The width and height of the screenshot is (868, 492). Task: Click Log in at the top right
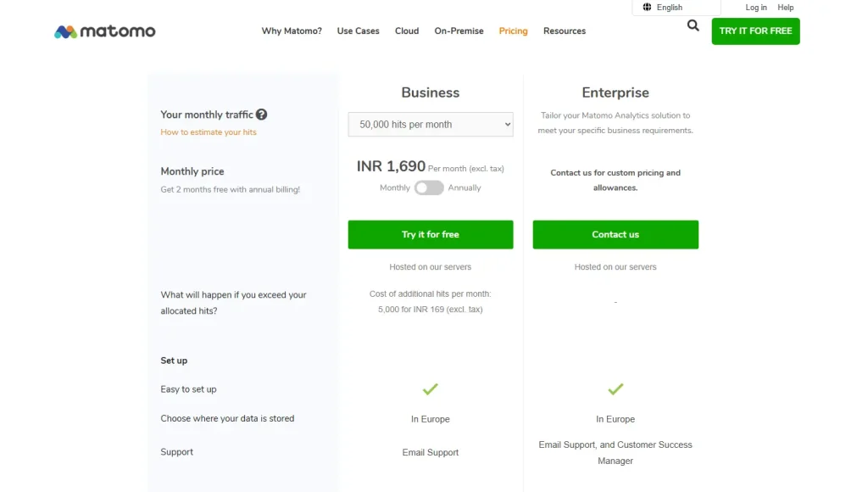click(x=755, y=7)
